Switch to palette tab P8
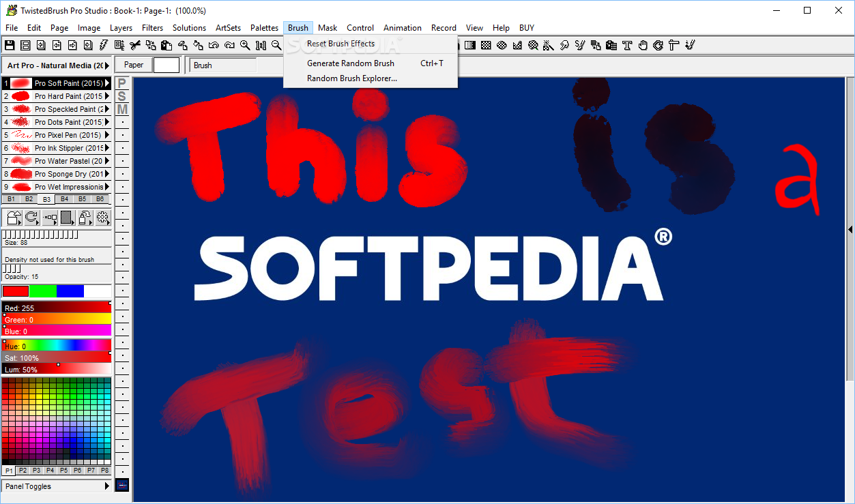This screenshot has width=855, height=504. point(104,471)
